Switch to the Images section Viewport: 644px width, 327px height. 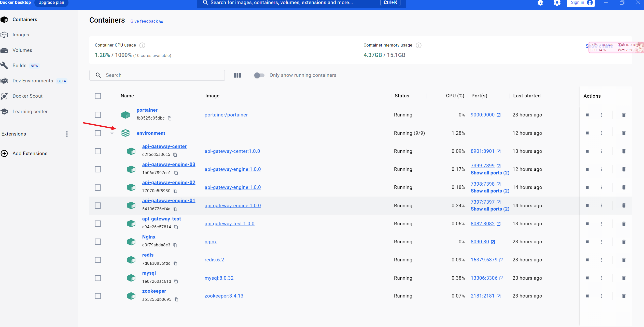(21, 35)
